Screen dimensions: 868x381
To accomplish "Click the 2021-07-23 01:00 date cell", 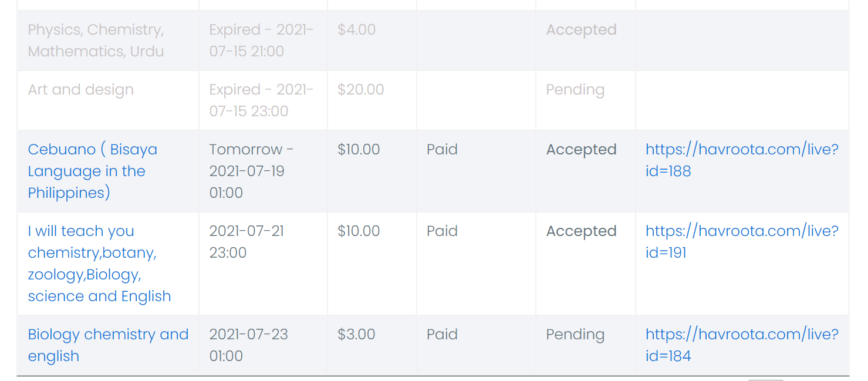I will (249, 345).
